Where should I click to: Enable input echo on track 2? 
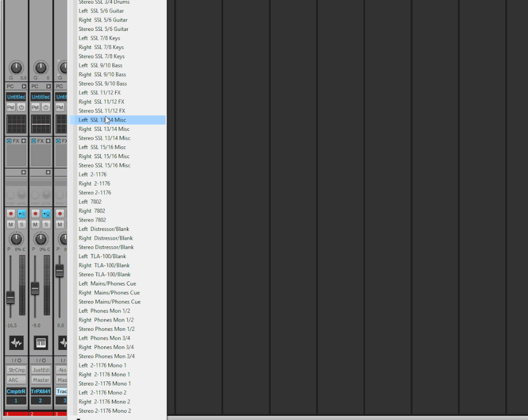pos(46,213)
